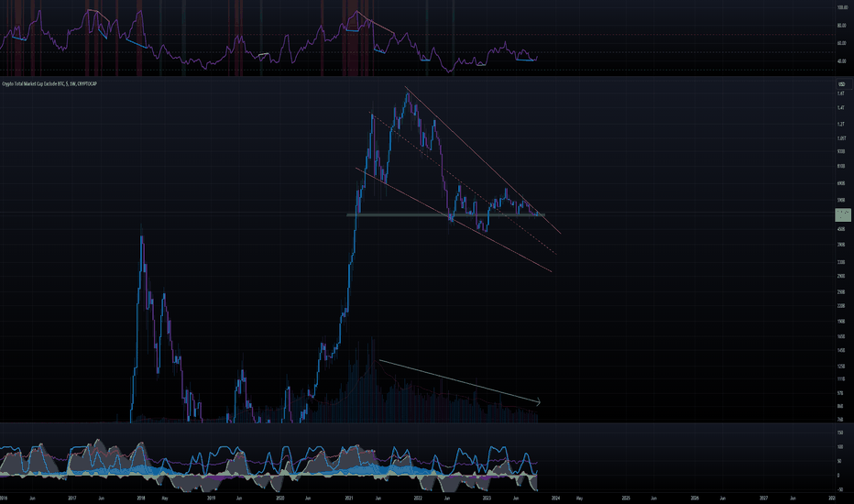
Task: Select the highlighted current price label on axis
Action: coord(843,214)
